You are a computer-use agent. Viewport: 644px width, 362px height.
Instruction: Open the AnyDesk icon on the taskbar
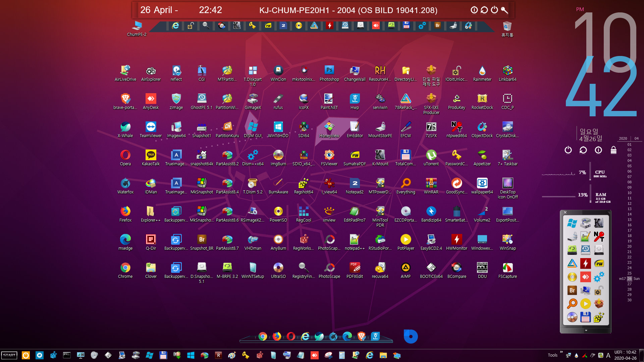(315, 355)
